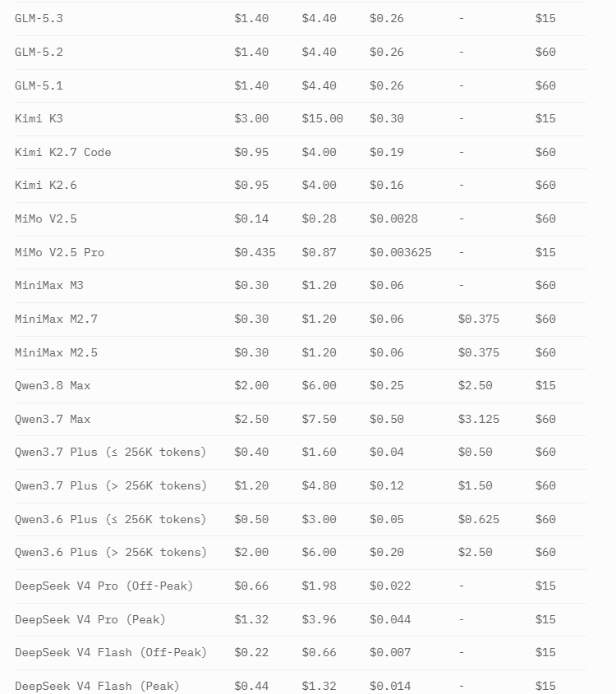Image resolution: width=616 pixels, height=694 pixels.
Task: Click the GLM-5.2 last column value $60
Action: pyautogui.click(x=545, y=53)
